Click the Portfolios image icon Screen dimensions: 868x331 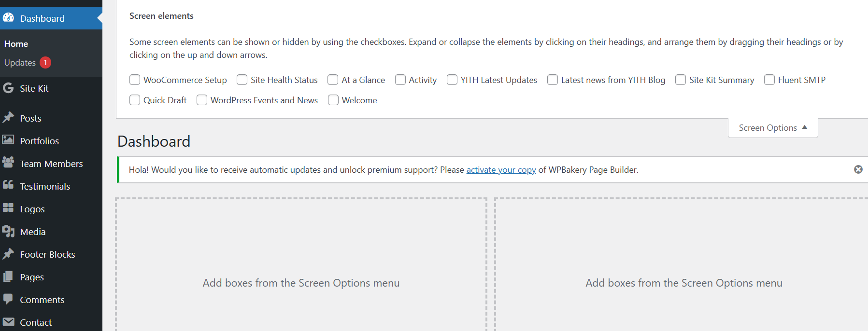8,140
